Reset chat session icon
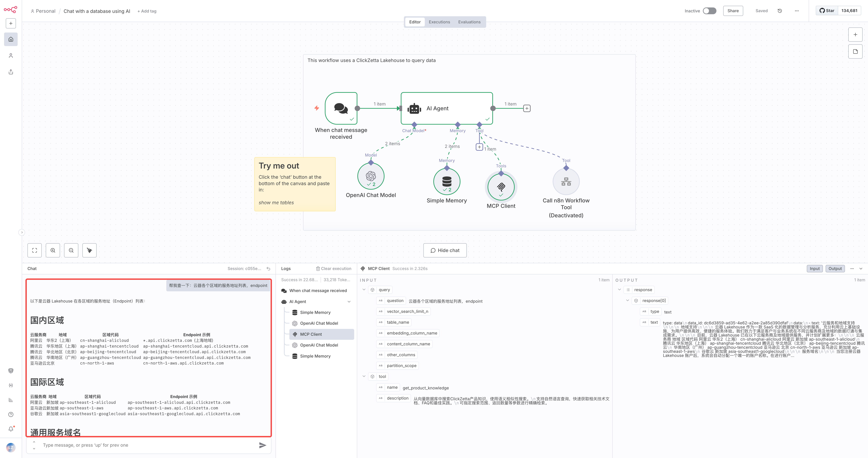868x458 pixels. 268,269
